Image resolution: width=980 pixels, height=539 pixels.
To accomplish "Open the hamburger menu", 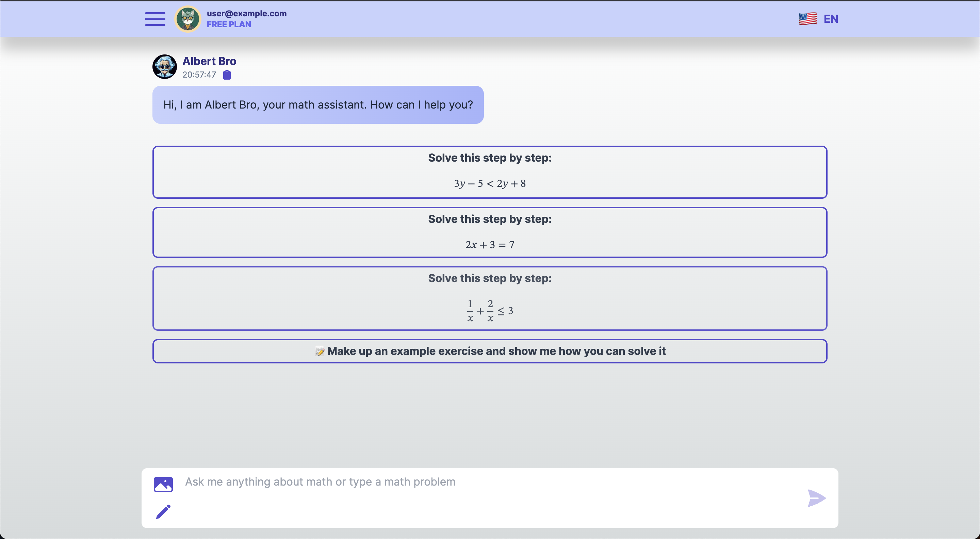I will point(155,19).
